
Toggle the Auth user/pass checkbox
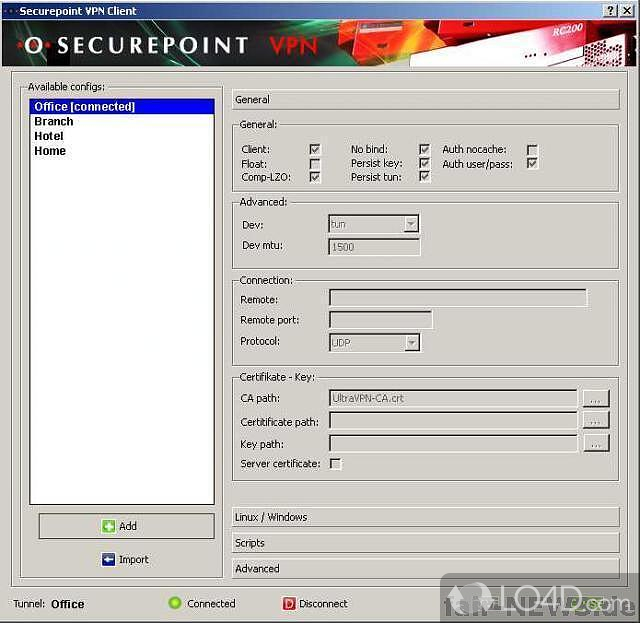[x=532, y=164]
